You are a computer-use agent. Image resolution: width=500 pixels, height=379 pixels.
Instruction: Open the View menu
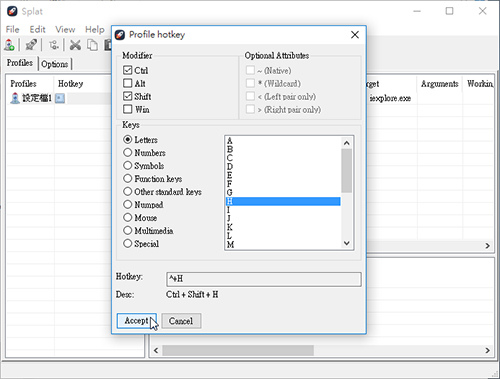tap(65, 29)
